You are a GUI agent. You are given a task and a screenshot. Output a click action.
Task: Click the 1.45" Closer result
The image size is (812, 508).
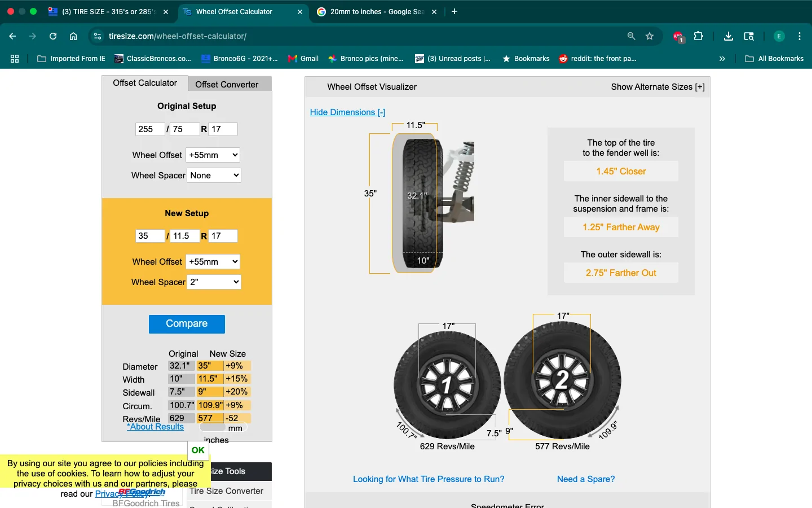(621, 172)
